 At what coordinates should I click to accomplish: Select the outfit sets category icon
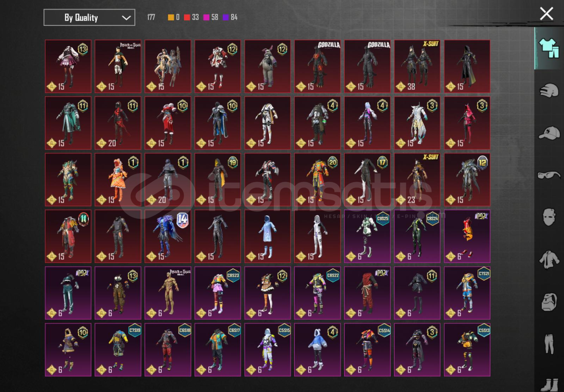[549, 48]
